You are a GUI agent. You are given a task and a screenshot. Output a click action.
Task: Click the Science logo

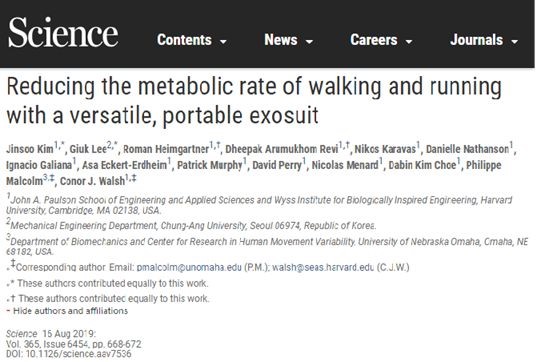pos(63,33)
